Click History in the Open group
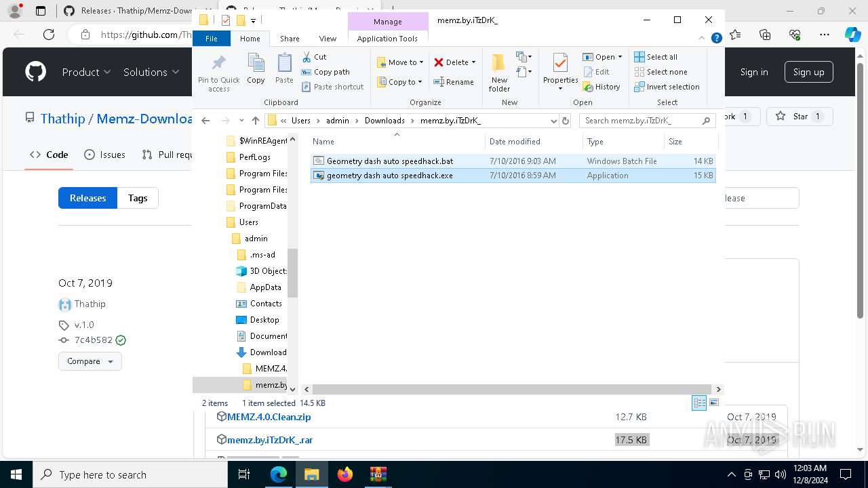 click(x=601, y=87)
